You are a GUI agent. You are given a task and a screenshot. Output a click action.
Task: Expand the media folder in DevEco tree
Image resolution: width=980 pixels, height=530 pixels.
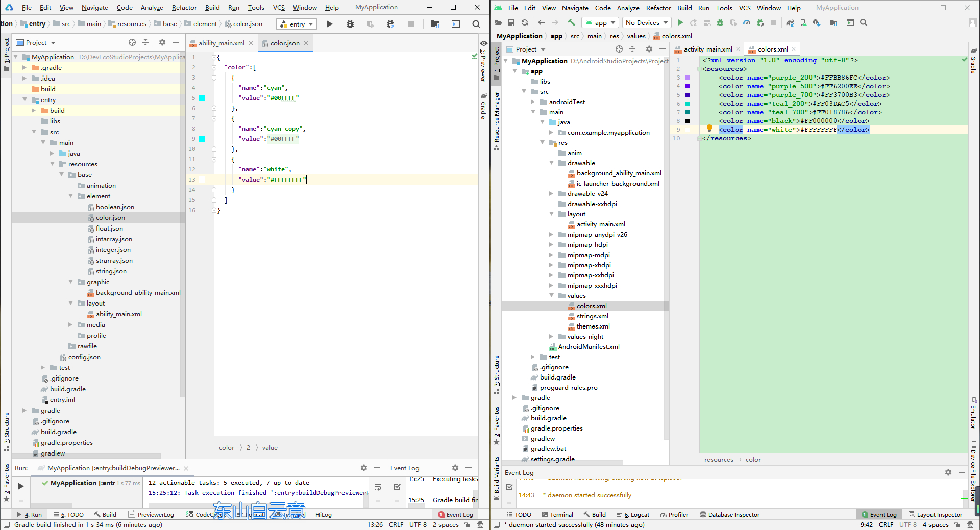(70, 324)
